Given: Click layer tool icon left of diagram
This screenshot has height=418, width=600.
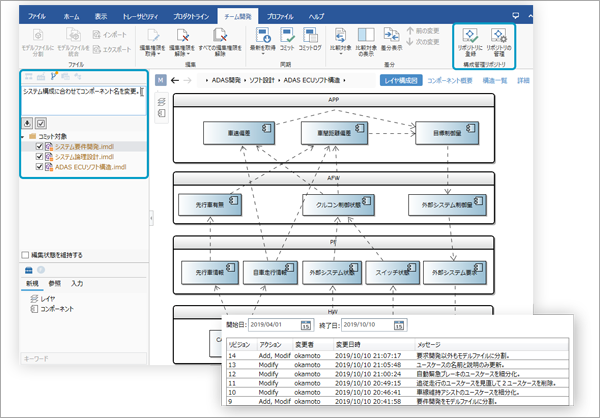Looking at the screenshot, I should 162,102.
